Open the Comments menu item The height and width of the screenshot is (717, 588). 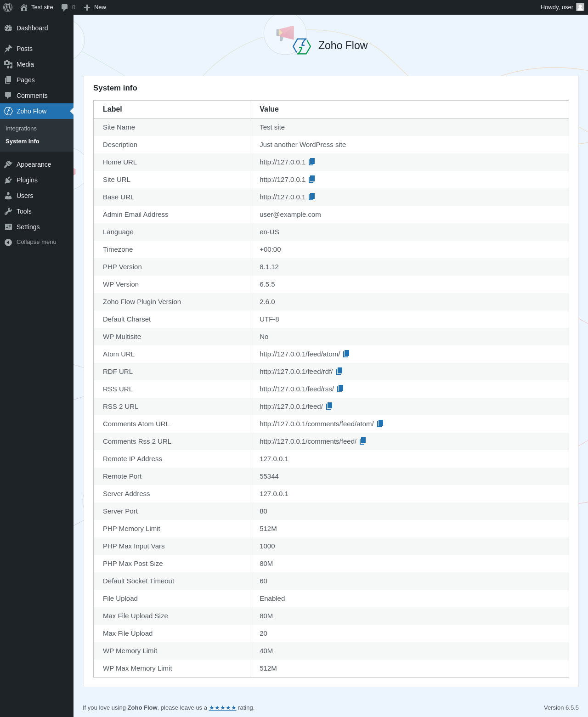click(x=37, y=96)
